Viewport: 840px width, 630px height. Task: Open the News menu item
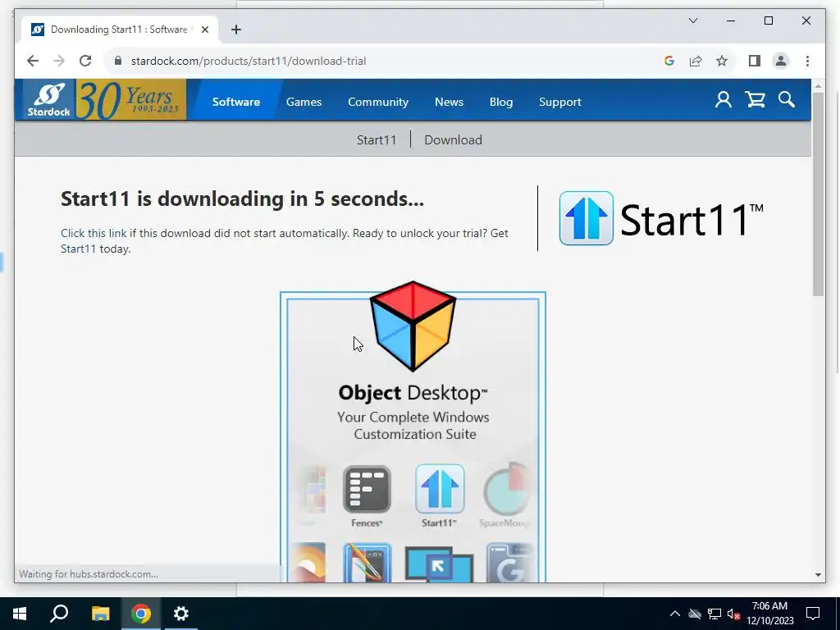pos(449,102)
